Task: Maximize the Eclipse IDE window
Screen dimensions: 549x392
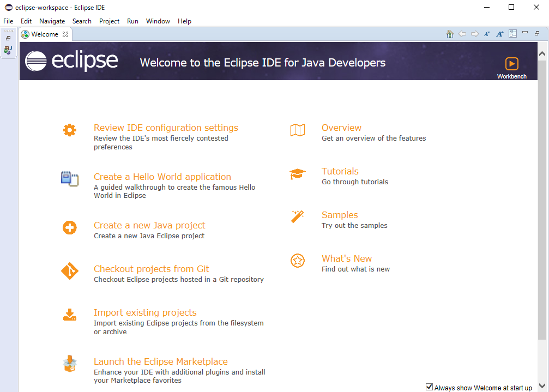Action: pyautogui.click(x=511, y=7)
